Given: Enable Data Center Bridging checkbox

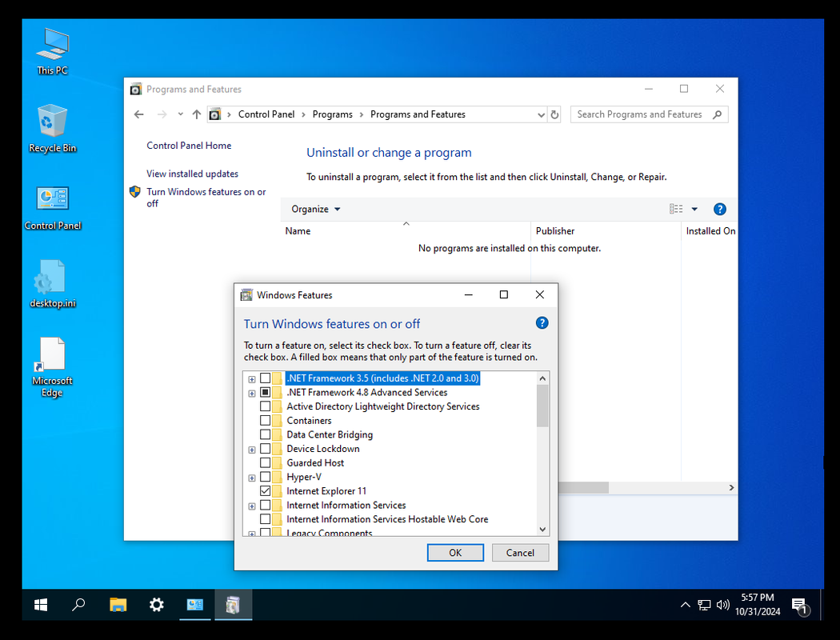Looking at the screenshot, I should (265, 434).
